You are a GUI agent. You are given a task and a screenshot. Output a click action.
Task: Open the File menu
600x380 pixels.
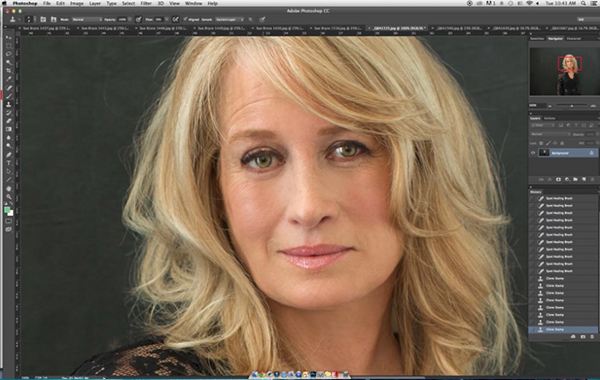coord(46,3)
